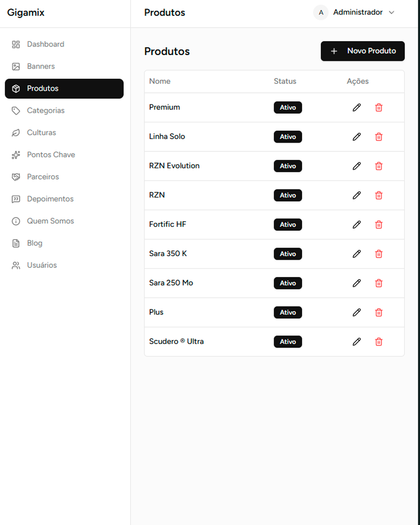This screenshot has height=525, width=420.
Task: Open the Quem Somos section
Action: pyautogui.click(x=15, y=221)
